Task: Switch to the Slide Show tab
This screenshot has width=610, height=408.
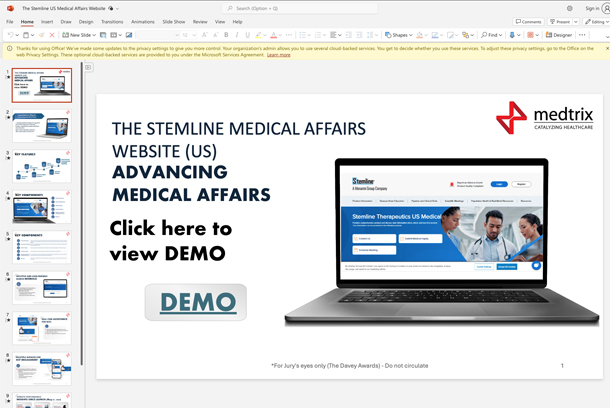Action: (x=174, y=22)
